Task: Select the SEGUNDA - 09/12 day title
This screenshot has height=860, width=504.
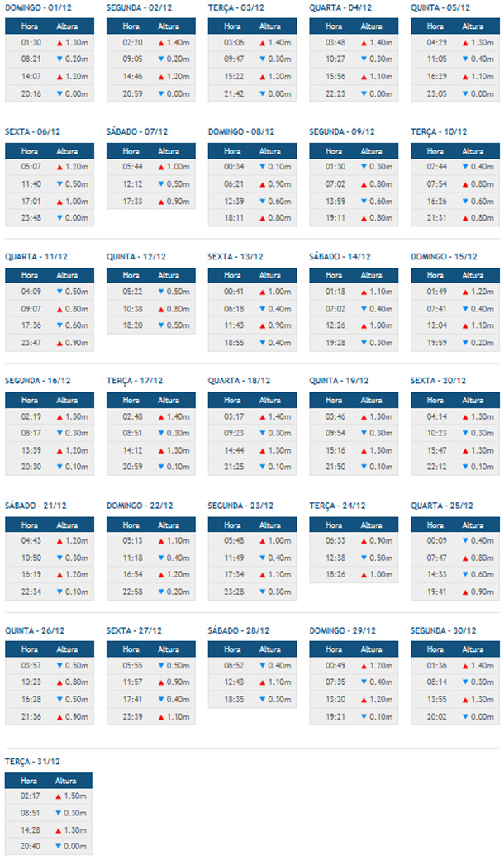Action: point(341,132)
